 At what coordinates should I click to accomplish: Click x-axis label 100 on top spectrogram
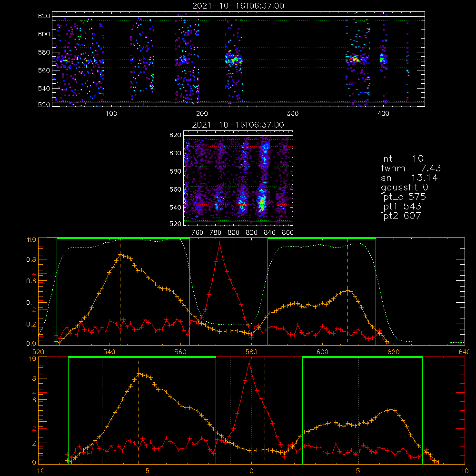click(111, 114)
